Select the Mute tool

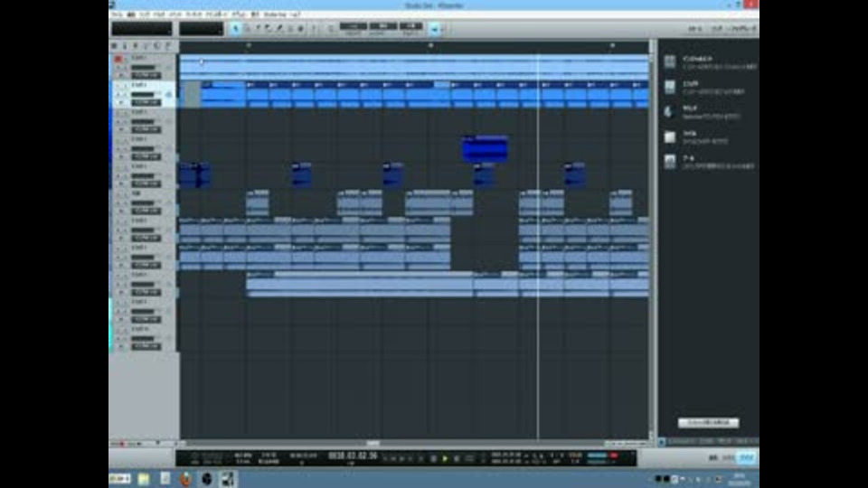coord(290,28)
